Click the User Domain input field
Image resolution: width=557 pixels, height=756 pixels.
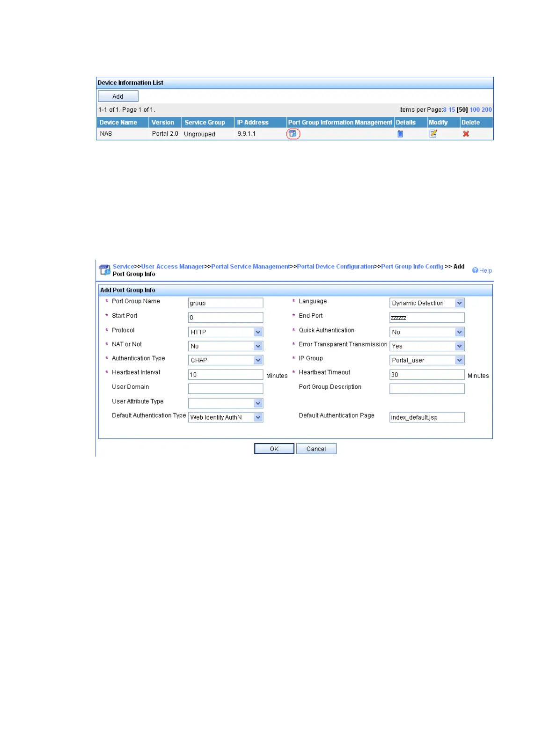pyautogui.click(x=226, y=389)
